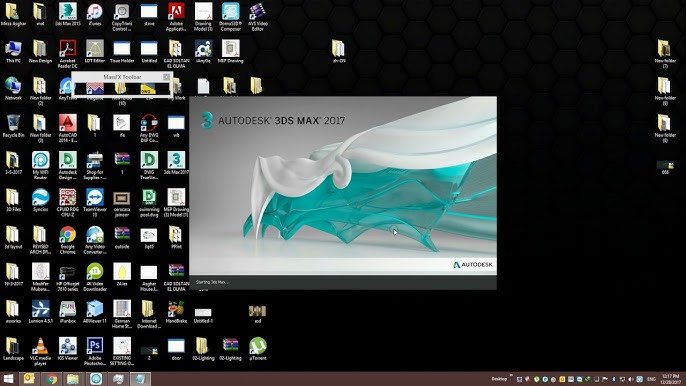Launch the Google Chrome desktop shortcut
This screenshot has width=686, height=386.
tap(68, 240)
